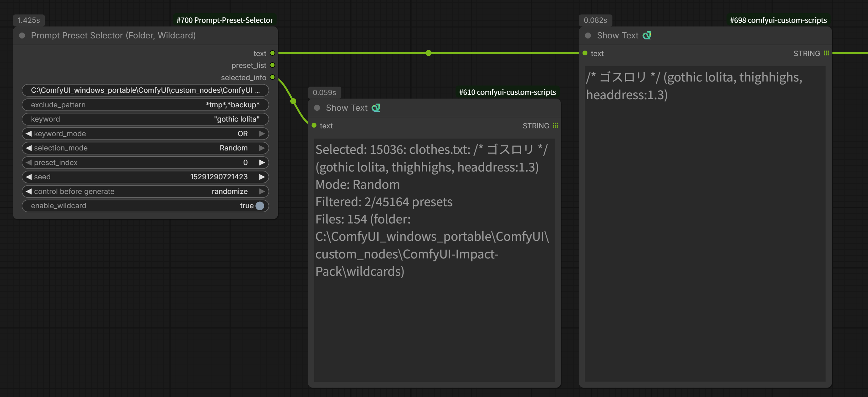Increase preset_index with right arrow

coord(262,163)
